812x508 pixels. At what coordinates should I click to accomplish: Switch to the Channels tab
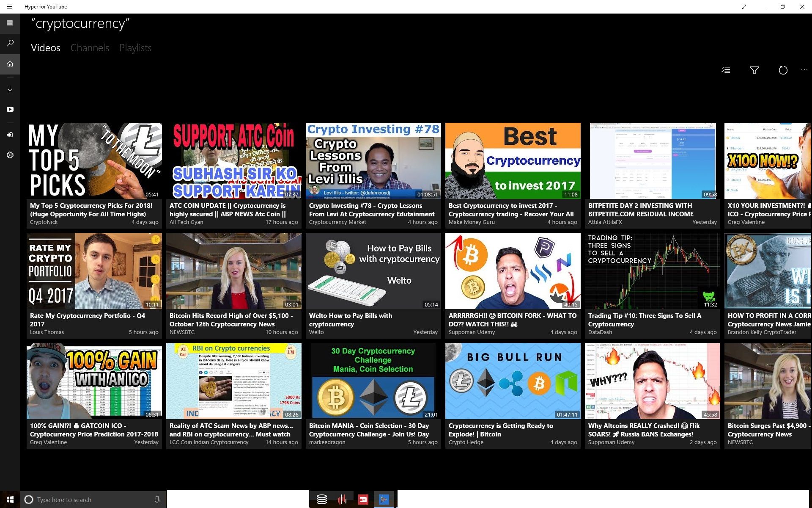coord(90,48)
